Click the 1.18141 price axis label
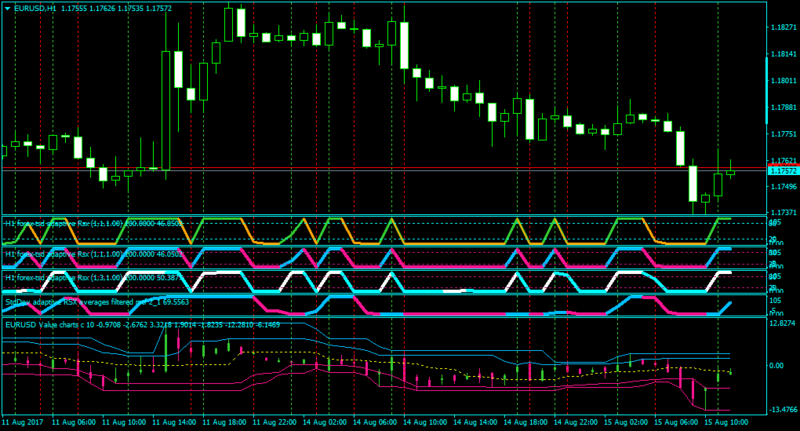800x431 pixels. coord(783,54)
